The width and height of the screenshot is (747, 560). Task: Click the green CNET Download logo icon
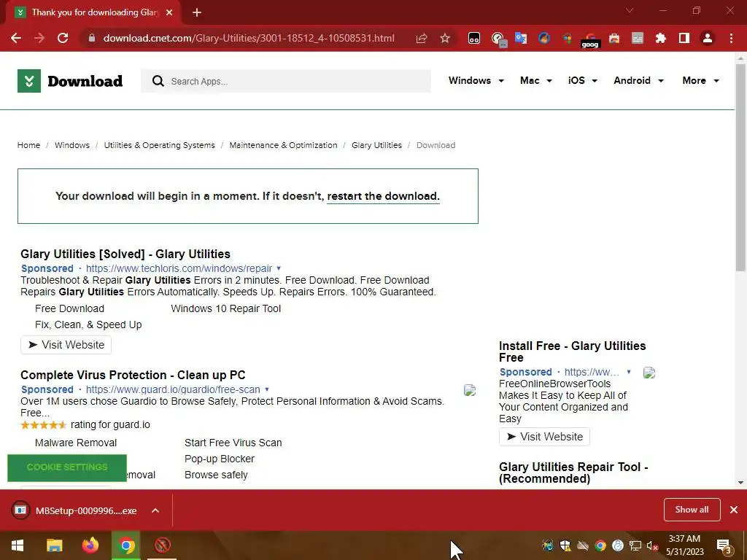click(x=29, y=81)
